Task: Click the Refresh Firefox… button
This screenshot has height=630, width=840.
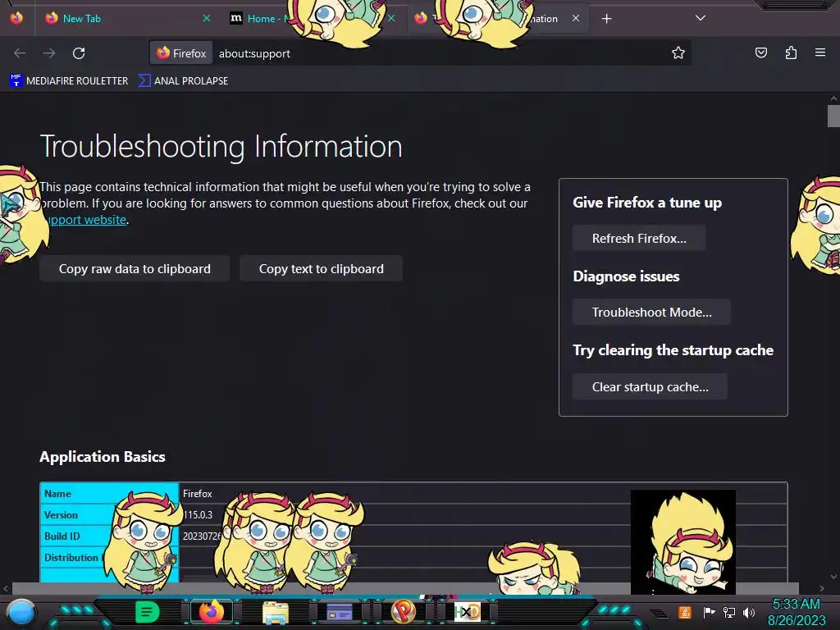Action: point(638,238)
